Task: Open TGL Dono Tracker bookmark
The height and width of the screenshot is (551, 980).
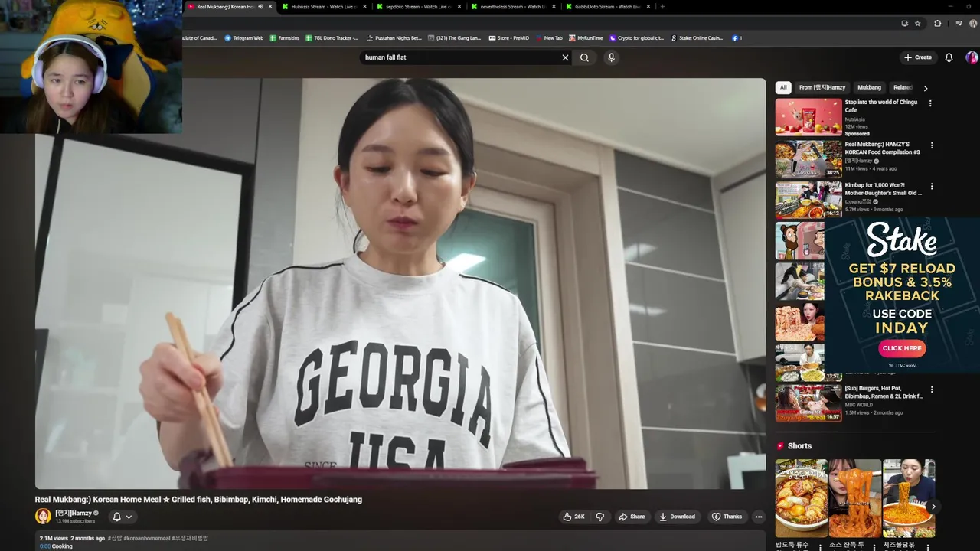Action: pos(332,37)
